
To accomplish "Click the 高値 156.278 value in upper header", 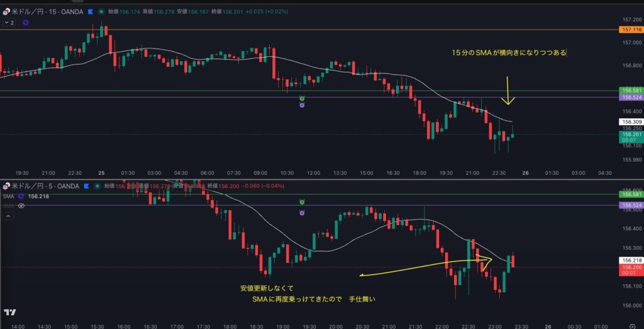I will tap(157, 12).
